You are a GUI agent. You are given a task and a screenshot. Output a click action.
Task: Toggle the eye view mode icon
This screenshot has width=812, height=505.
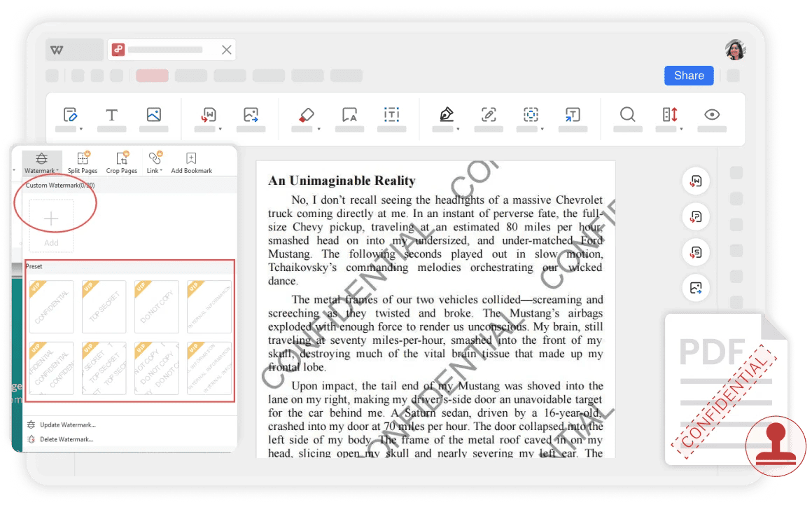712,114
